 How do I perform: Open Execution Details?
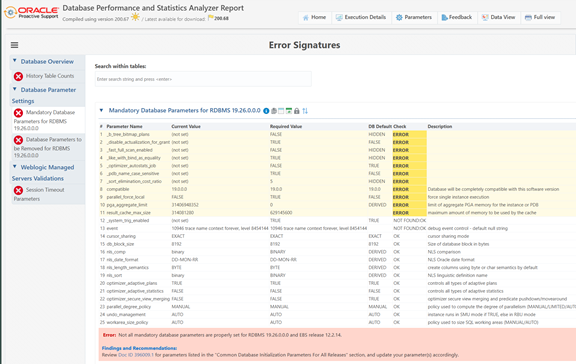click(361, 17)
